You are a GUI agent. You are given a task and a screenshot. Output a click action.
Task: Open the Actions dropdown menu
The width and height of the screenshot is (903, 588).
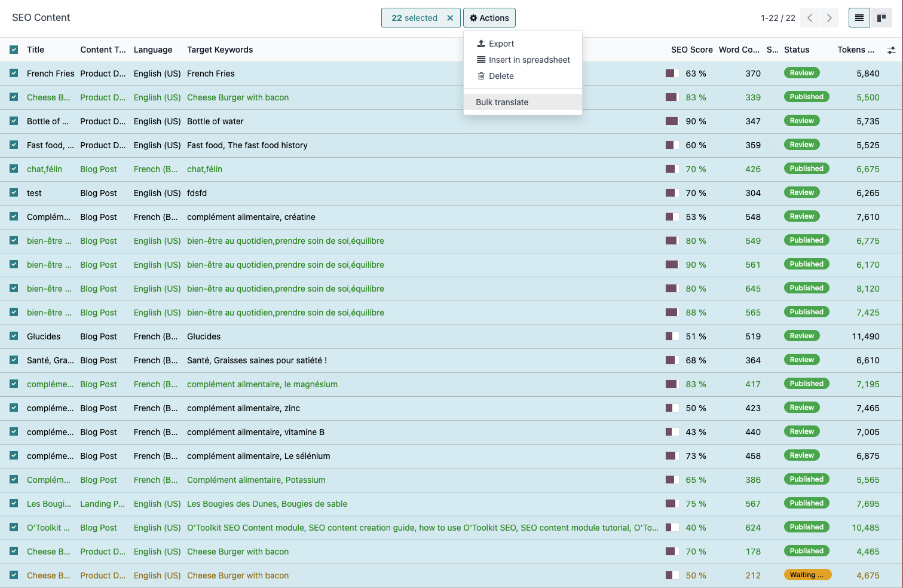click(x=489, y=17)
